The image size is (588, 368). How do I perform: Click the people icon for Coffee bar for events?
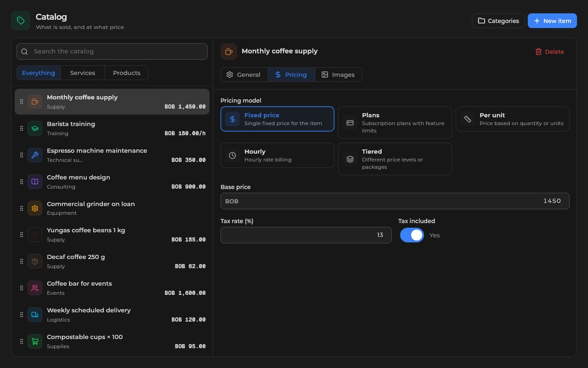click(35, 288)
